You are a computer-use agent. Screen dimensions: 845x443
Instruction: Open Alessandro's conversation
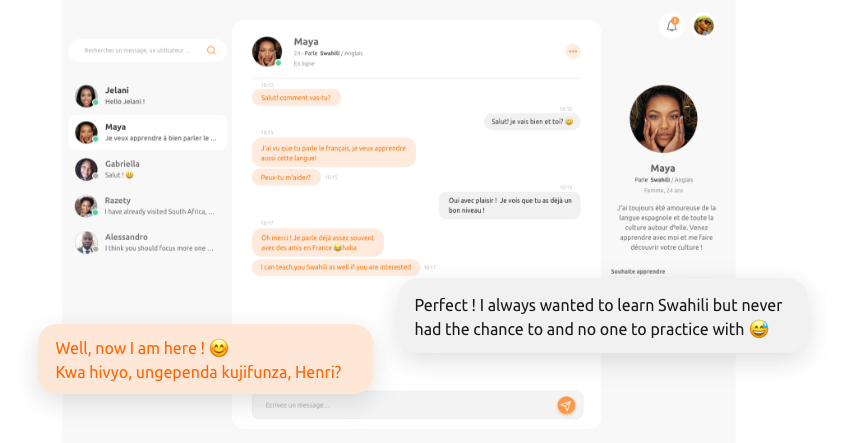(x=148, y=243)
